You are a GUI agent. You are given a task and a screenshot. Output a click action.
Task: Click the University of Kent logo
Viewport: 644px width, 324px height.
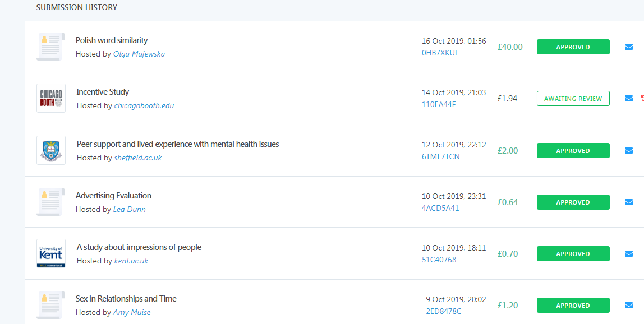pos(51,253)
